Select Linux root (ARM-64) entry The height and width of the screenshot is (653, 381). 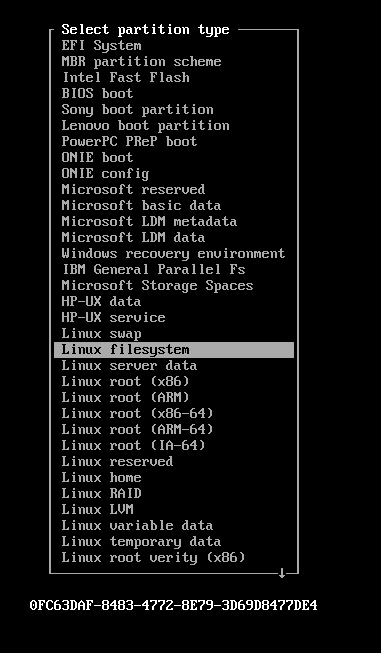pos(137,429)
